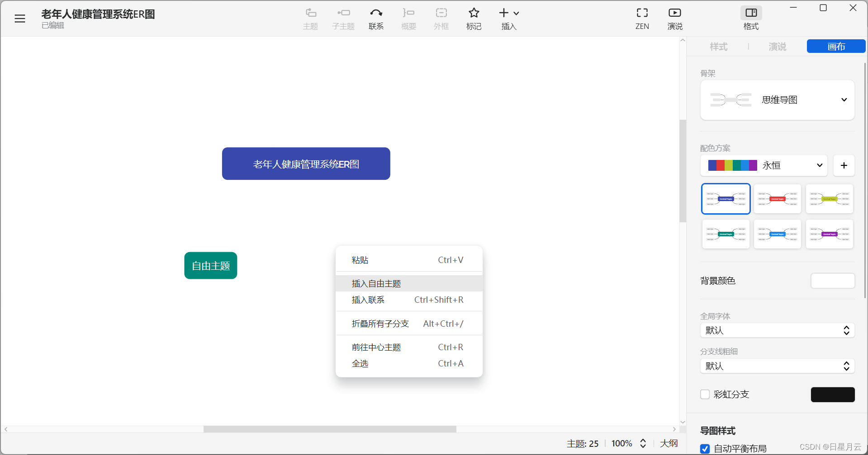Image resolution: width=868 pixels, height=455 pixels.
Task: Click the scroll-left arrow of horizontal scrollbar
Action: [x=6, y=429]
